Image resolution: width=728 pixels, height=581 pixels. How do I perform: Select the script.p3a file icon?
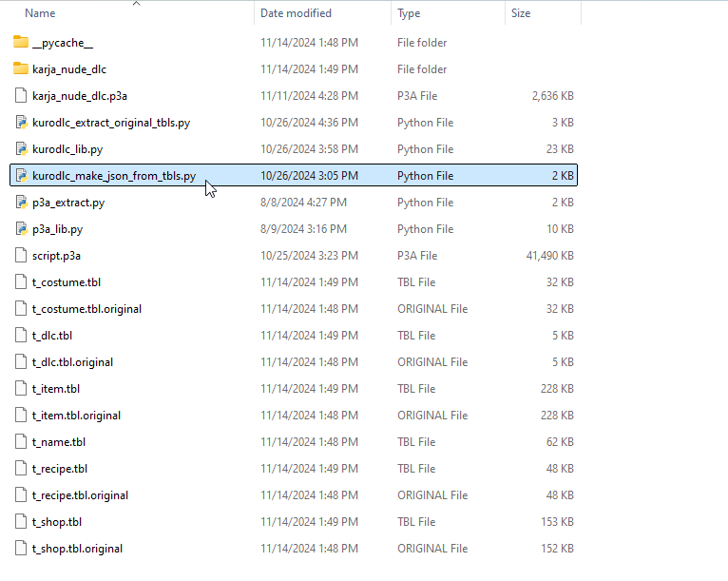21,256
